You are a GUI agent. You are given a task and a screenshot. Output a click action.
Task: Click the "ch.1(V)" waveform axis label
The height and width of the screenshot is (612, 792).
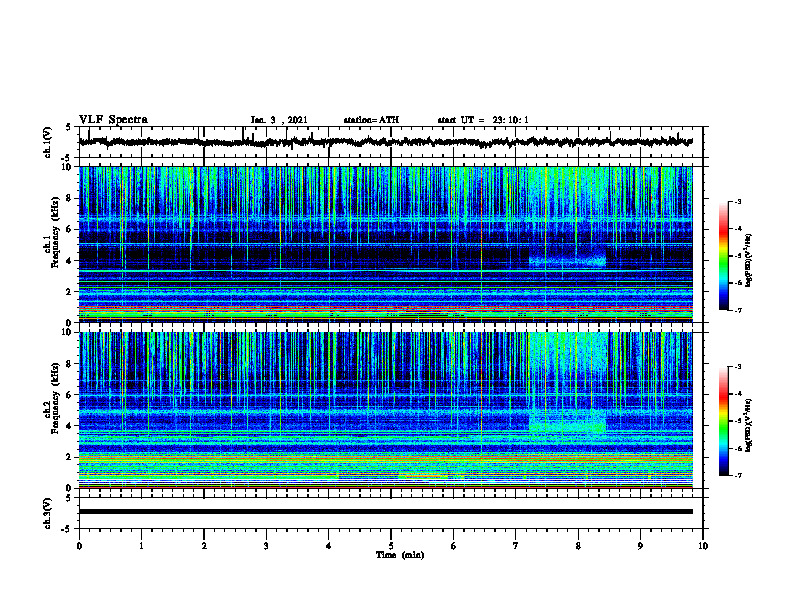point(48,142)
